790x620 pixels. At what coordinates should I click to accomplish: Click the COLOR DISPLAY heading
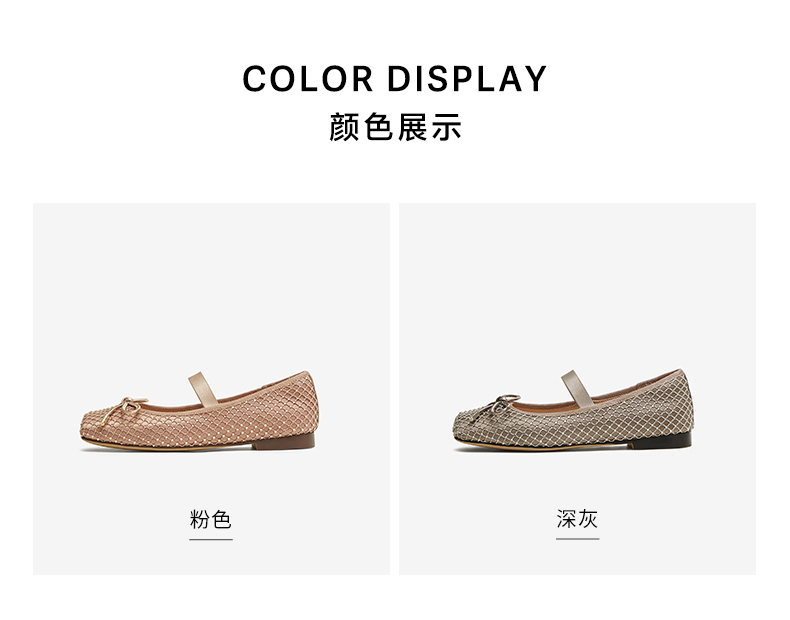(x=394, y=79)
